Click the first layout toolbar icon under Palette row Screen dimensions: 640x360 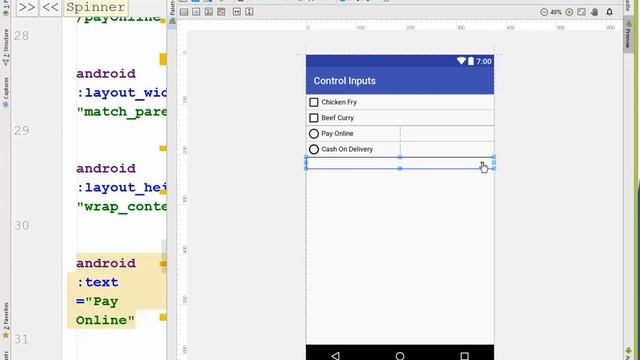click(184, 12)
